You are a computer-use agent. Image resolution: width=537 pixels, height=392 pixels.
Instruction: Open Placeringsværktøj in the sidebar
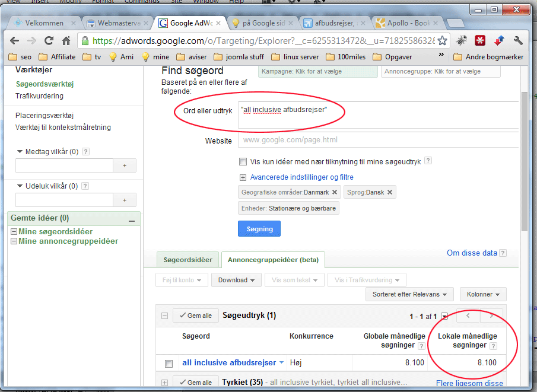click(x=45, y=116)
